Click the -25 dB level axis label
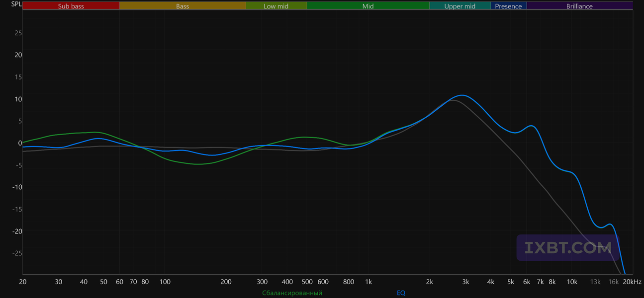 pos(16,253)
